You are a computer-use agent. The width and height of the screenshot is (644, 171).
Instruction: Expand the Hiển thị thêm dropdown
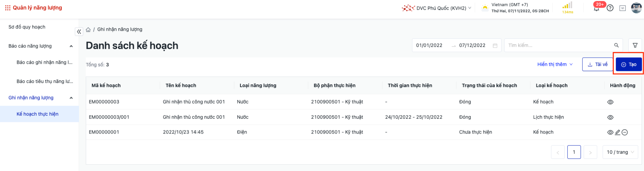[555, 64]
